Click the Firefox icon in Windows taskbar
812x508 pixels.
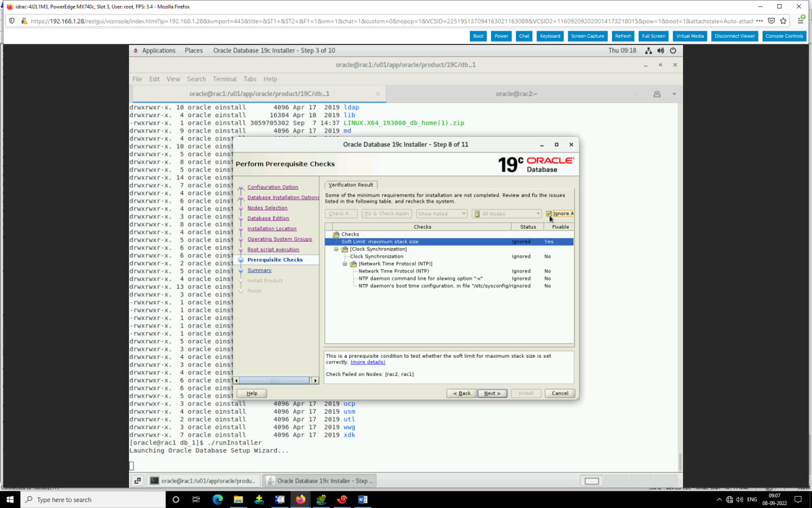pyautogui.click(x=300, y=500)
